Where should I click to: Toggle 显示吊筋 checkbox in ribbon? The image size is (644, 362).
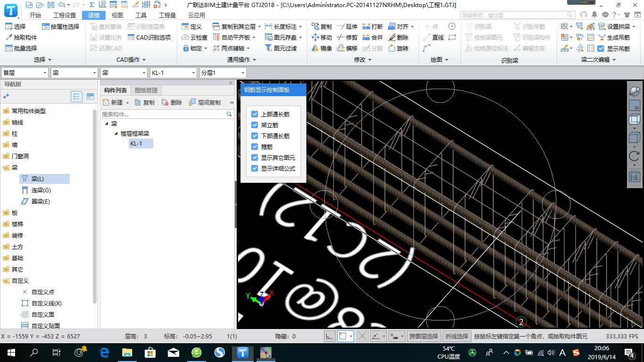601,49
